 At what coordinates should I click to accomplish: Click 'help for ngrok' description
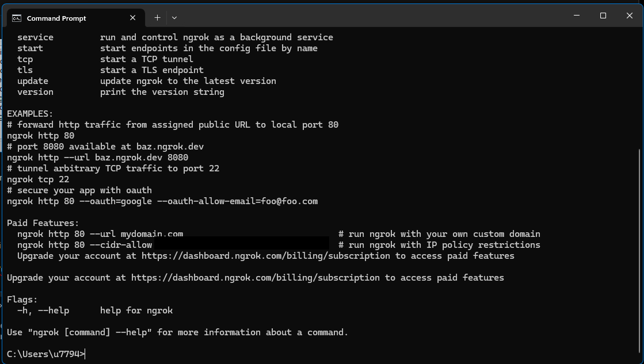coord(136,311)
